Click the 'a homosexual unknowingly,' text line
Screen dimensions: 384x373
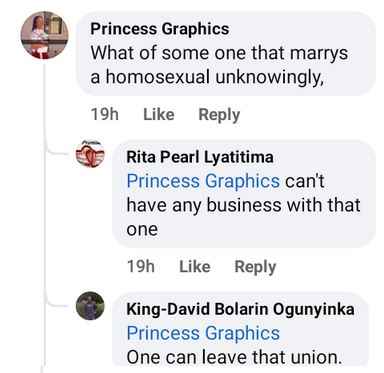207,78
